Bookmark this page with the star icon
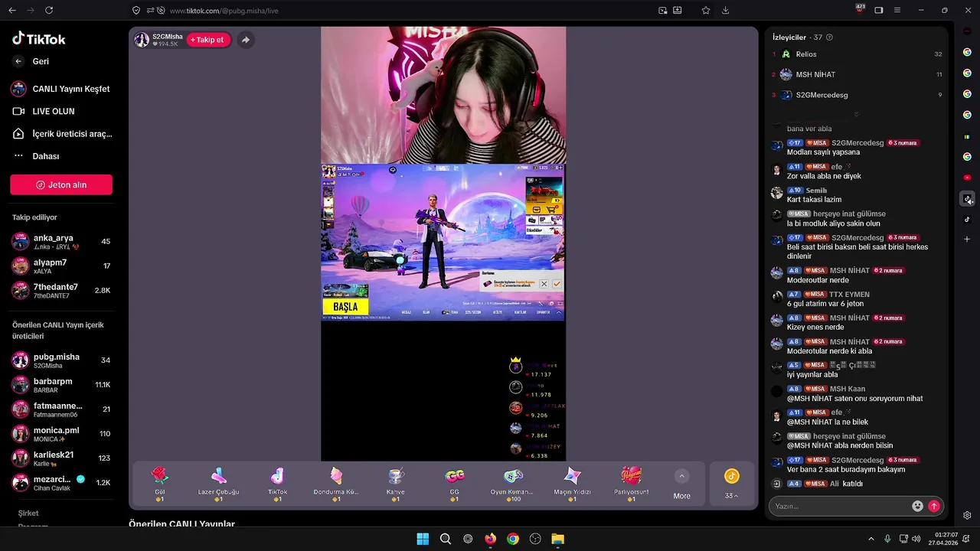The image size is (980, 551). click(x=706, y=11)
